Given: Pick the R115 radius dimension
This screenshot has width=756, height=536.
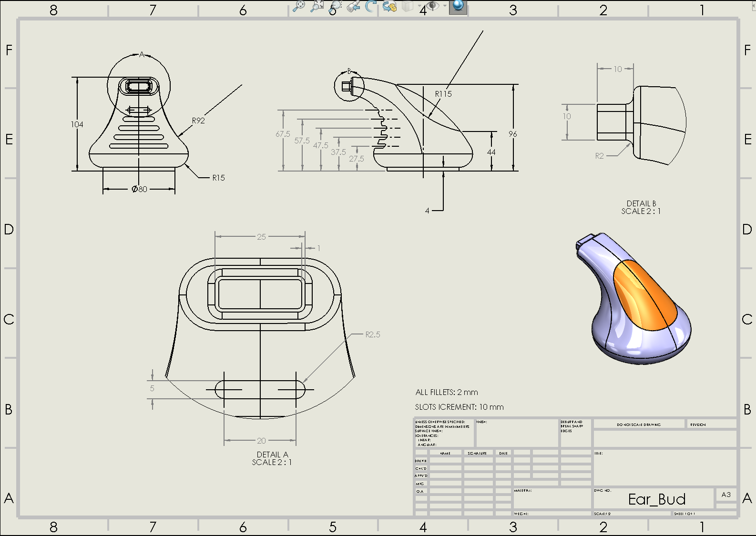Looking at the screenshot, I should [x=443, y=94].
